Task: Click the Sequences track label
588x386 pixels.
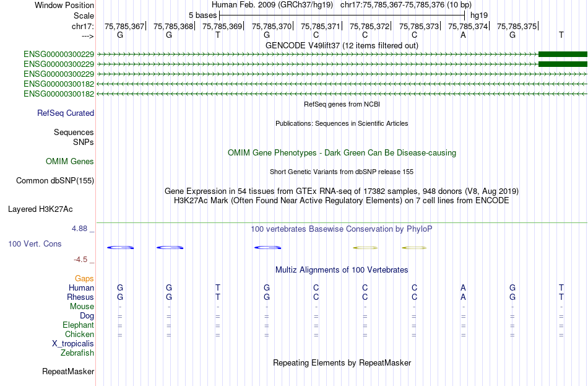Action: click(74, 132)
